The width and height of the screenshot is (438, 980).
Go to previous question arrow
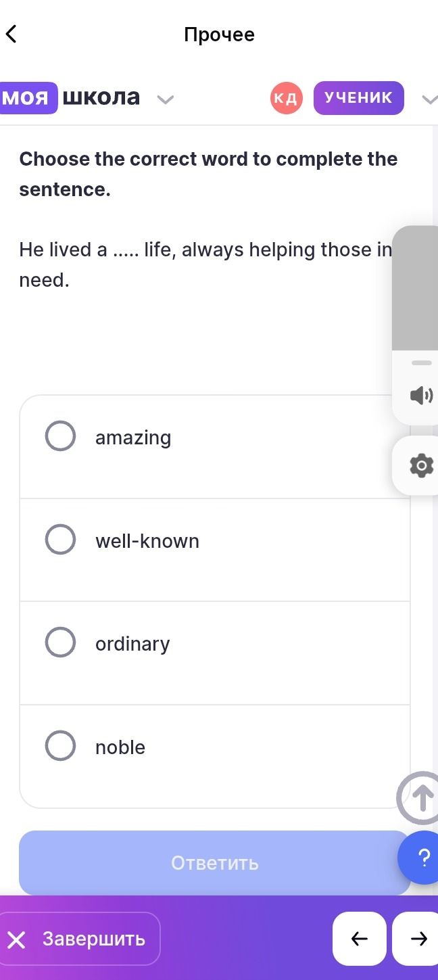[360, 938]
